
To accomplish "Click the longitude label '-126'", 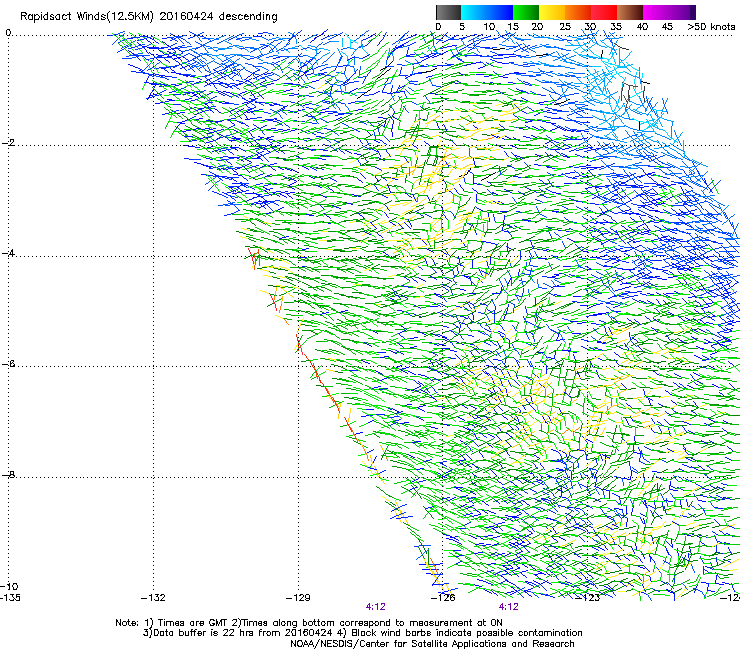I will [x=443, y=598].
